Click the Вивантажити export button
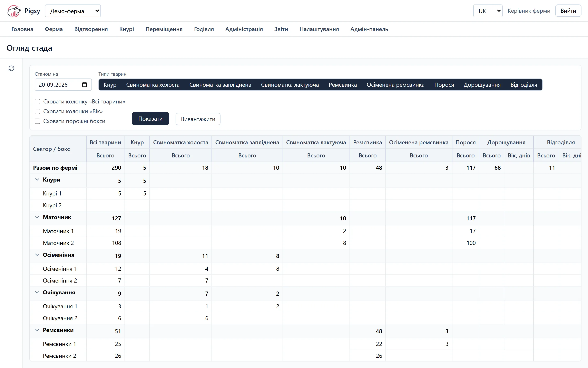The image size is (588, 368). click(198, 119)
